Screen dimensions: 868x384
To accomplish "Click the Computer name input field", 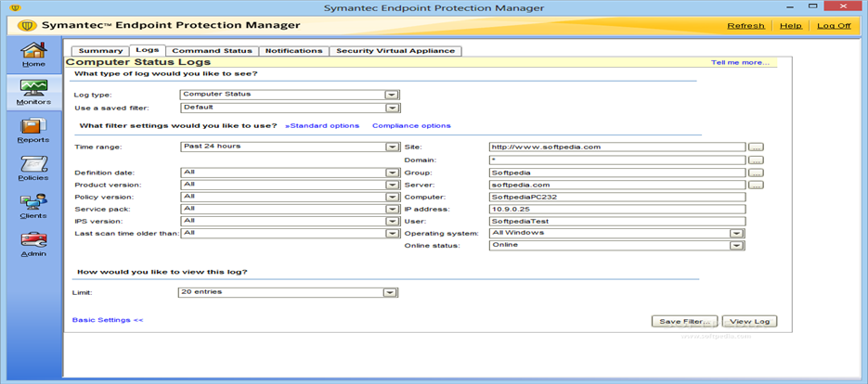I will coord(616,197).
